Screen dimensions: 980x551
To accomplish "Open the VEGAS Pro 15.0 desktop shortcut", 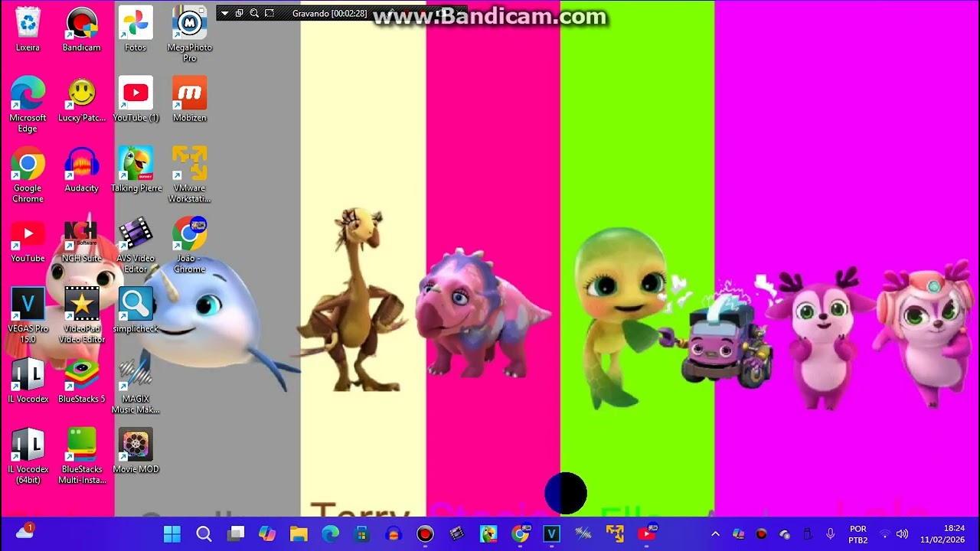I will coord(28,316).
